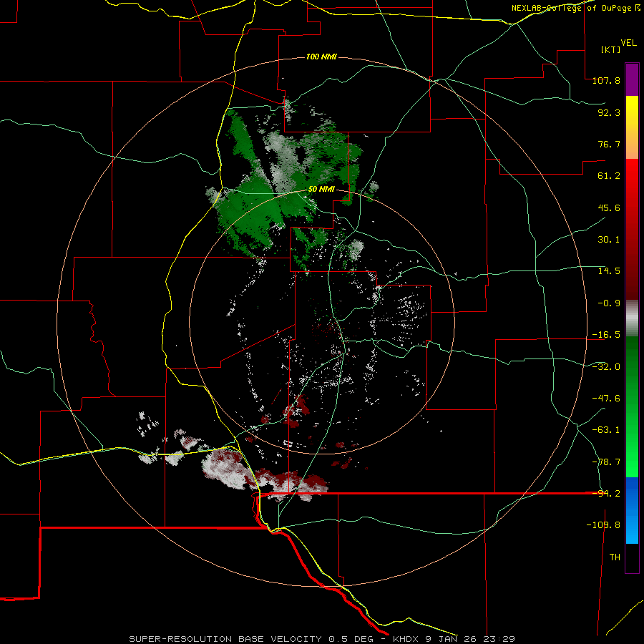
Task: Click the -32.0 velocity scale value
Action: pos(606,367)
